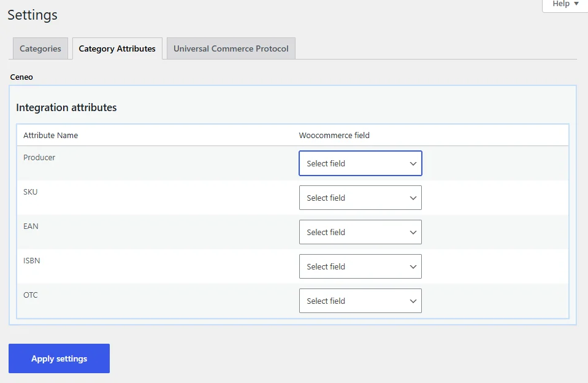Open the Producer Woocommerce field dropdown
The height and width of the screenshot is (383, 588).
[x=361, y=163]
